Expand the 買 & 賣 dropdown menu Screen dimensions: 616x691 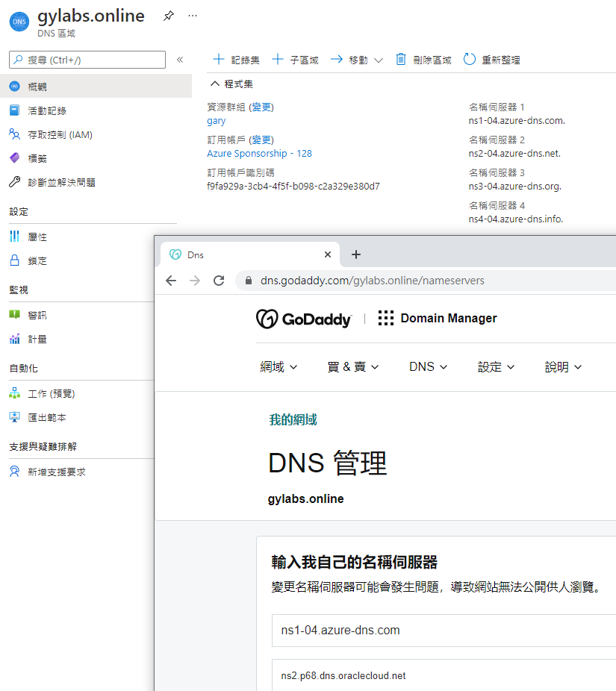[352, 366]
